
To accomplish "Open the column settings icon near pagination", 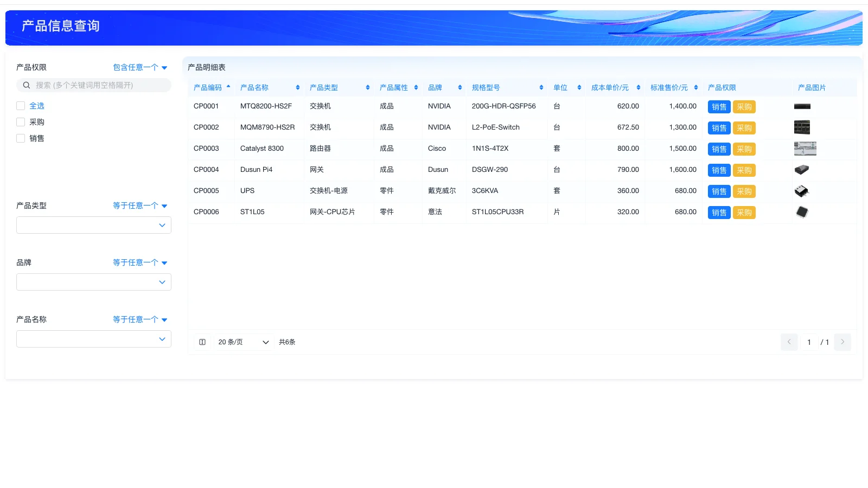I will [x=202, y=342].
